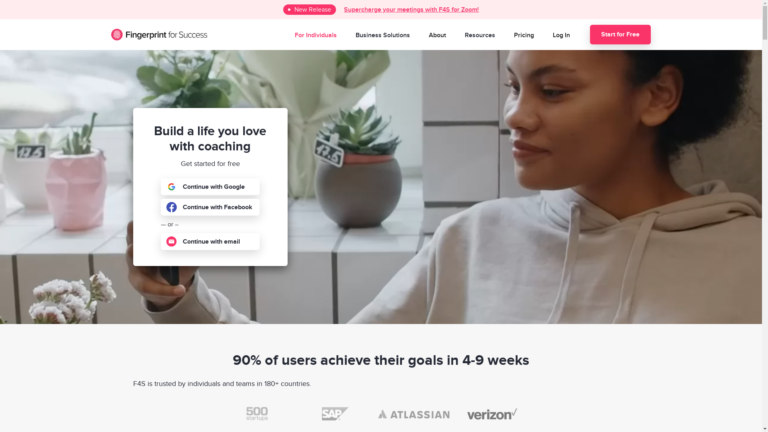Click the pink email envelope icon

click(x=171, y=241)
